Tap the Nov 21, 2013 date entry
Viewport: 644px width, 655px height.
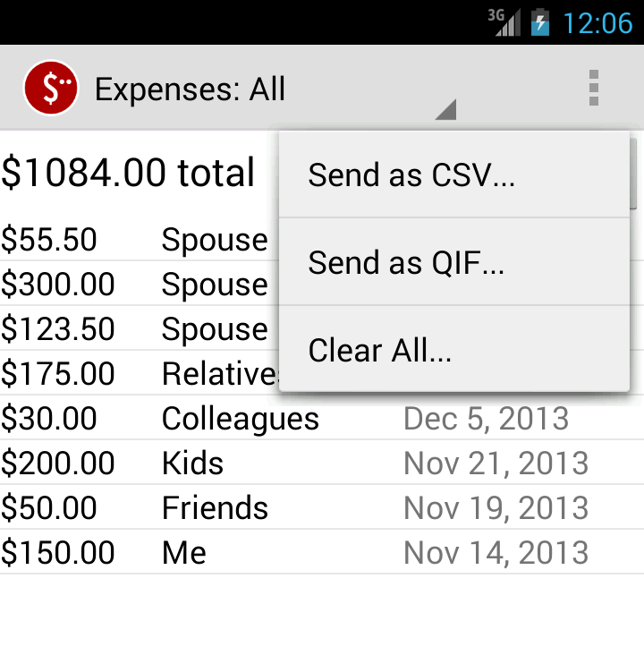pyautogui.click(x=496, y=464)
